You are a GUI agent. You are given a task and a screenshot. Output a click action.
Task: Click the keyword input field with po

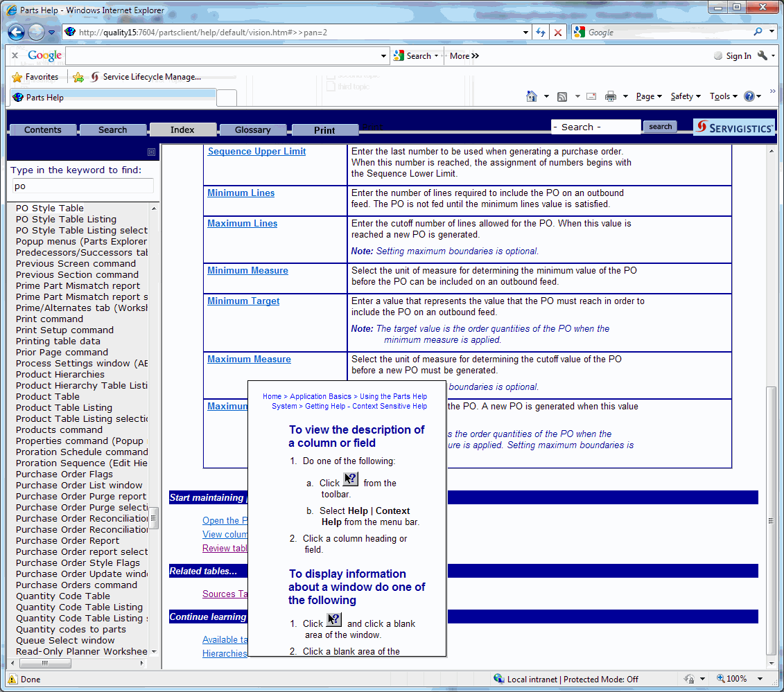pyautogui.click(x=82, y=186)
